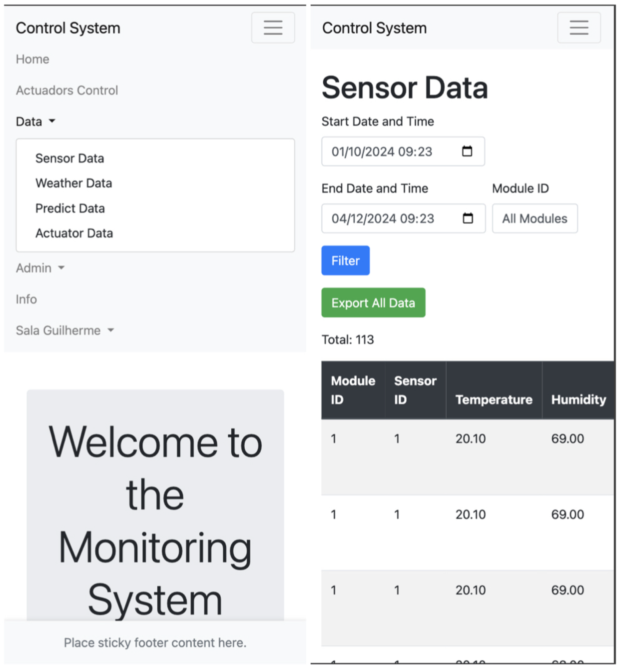Expand the Admin dropdown menu
Screen dimensions: 620x672
(40, 268)
